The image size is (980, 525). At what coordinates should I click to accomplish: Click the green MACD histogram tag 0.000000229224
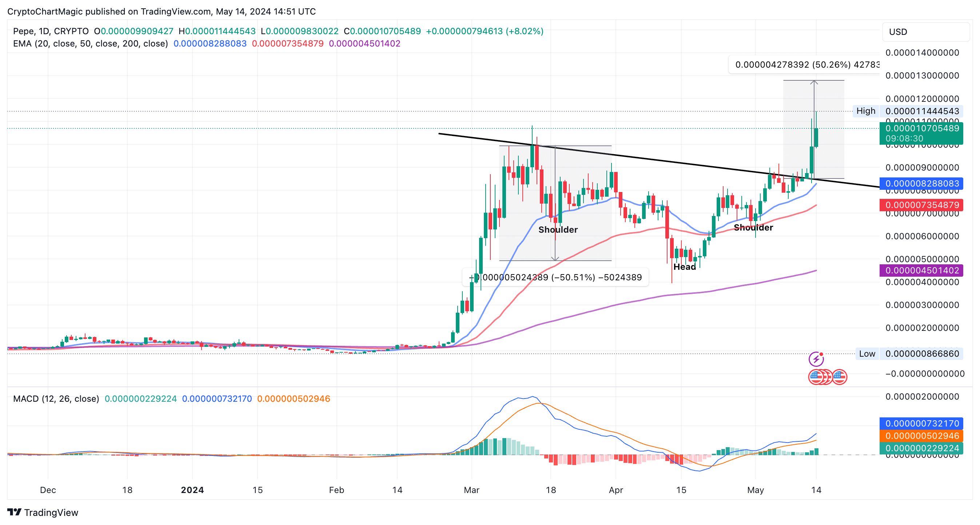pos(921,448)
